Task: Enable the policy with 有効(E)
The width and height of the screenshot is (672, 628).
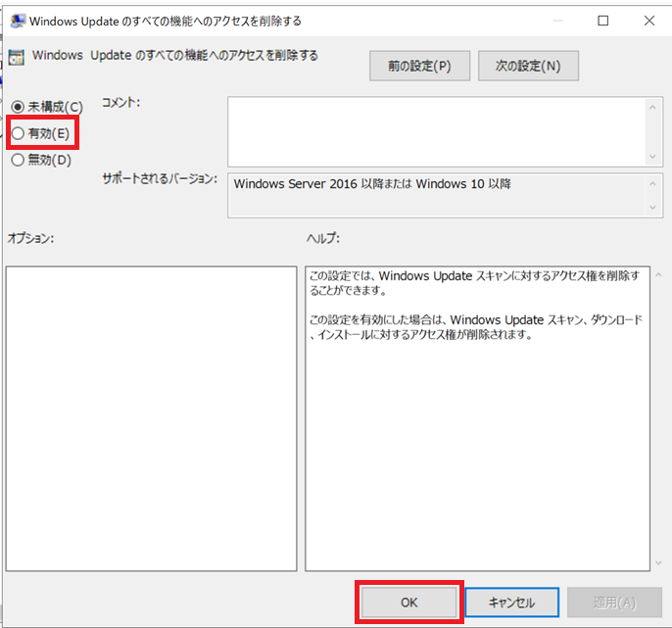Action: (x=18, y=133)
